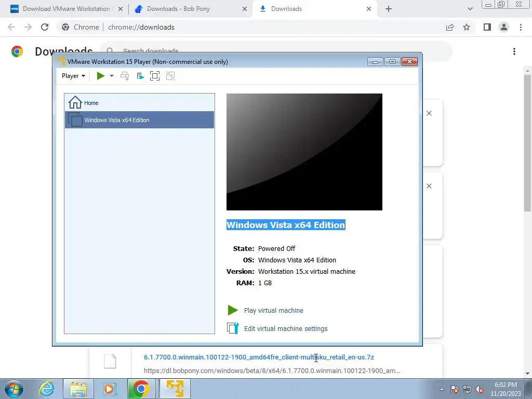
Task: Open the Windows Start button
Action: coord(14,389)
